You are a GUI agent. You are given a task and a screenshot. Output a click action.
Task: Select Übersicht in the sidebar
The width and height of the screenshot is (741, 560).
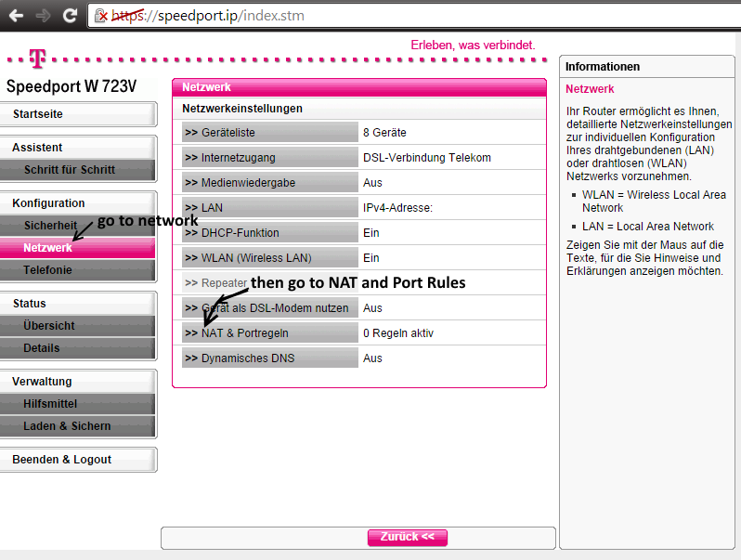tap(77, 326)
